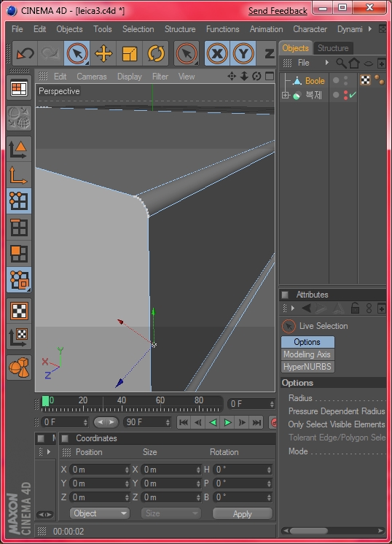
Task: Click the Attributes horizontal scrollbar
Action: [x=308, y=531]
